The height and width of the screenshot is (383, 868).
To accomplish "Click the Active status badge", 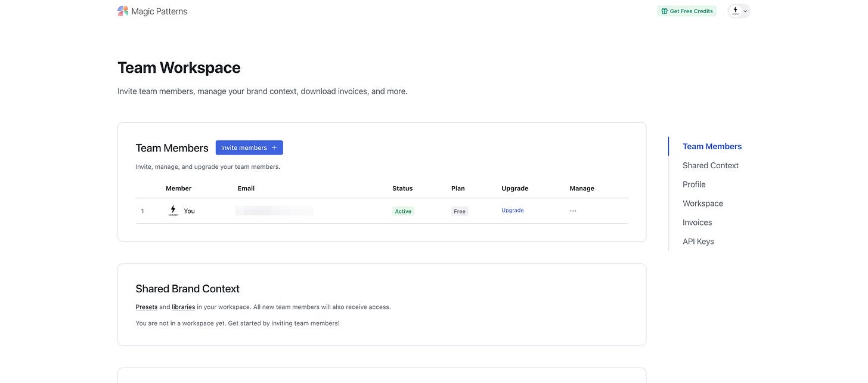I will [x=403, y=211].
